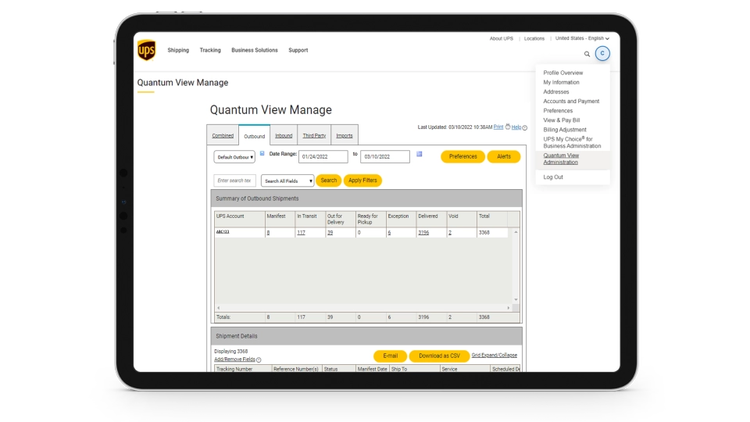This screenshot has height=422, width=750.
Task: Click the Add/Remove Fields link
Action: [234, 359]
